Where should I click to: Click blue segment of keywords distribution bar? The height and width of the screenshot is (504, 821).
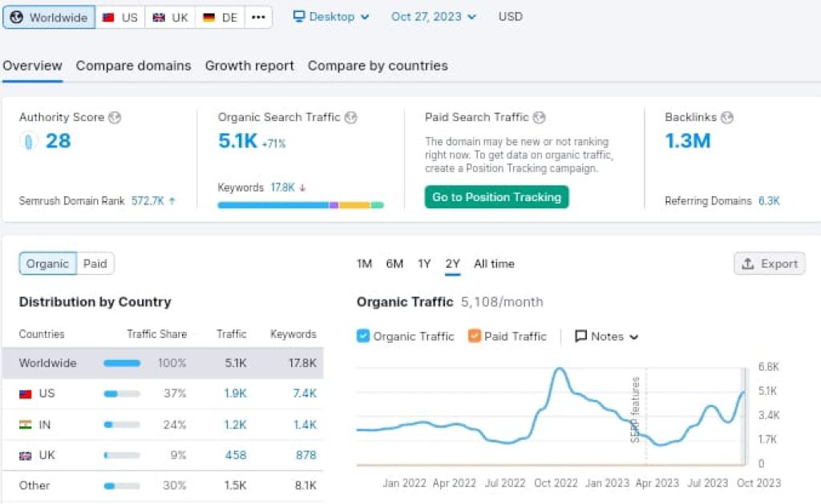tap(273, 205)
